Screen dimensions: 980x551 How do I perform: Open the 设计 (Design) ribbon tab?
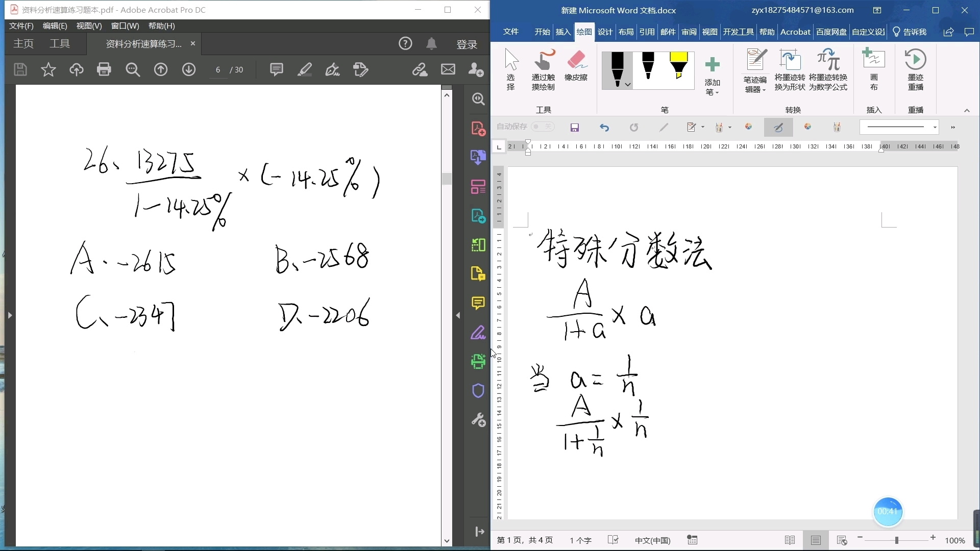tap(605, 32)
